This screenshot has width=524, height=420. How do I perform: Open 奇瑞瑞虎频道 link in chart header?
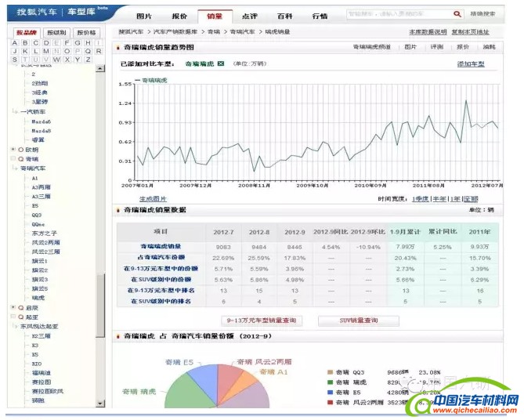tap(371, 47)
